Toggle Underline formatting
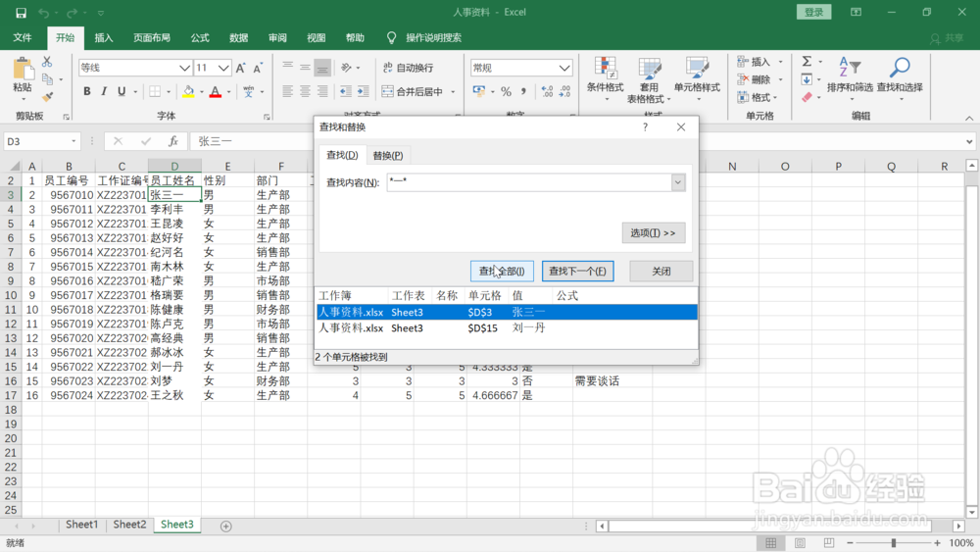Viewport: 980px width, 552px height. click(x=122, y=91)
